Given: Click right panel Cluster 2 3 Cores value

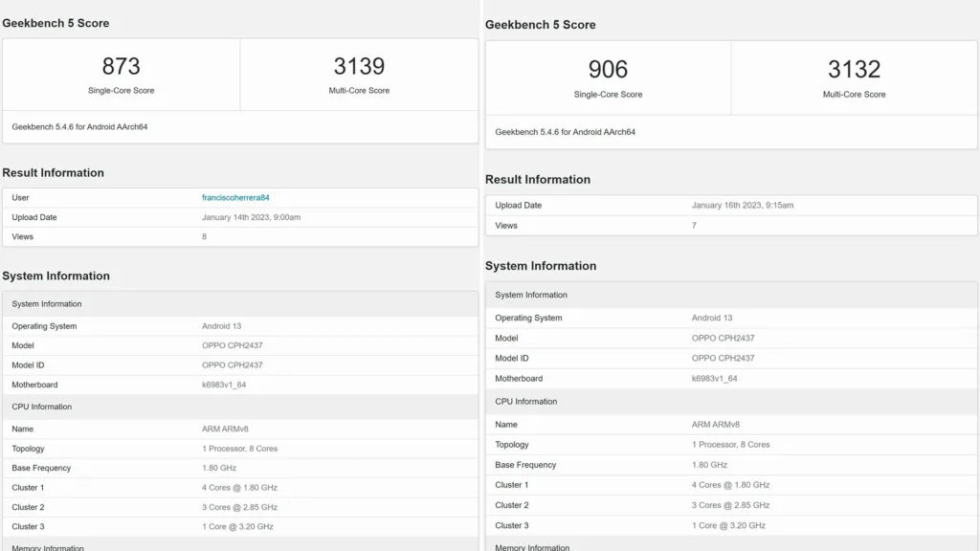Looking at the screenshot, I should 730,505.
